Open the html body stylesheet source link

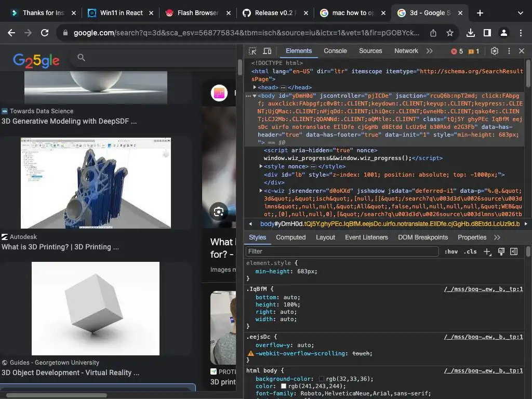click(484, 370)
